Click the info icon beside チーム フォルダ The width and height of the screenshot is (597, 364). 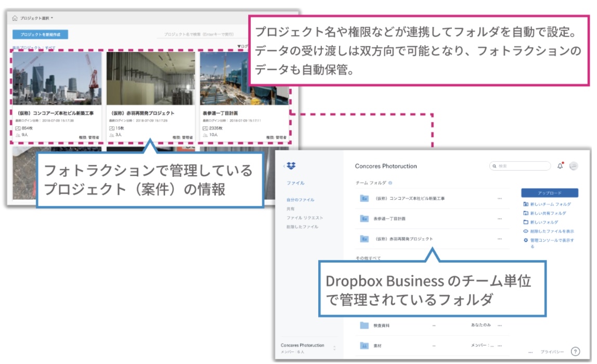(390, 183)
